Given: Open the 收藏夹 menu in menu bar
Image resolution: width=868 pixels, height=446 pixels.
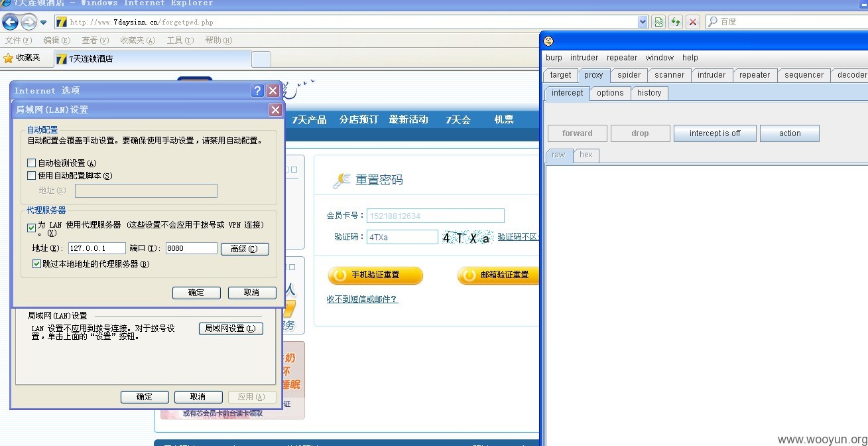Looking at the screenshot, I should tap(137, 40).
